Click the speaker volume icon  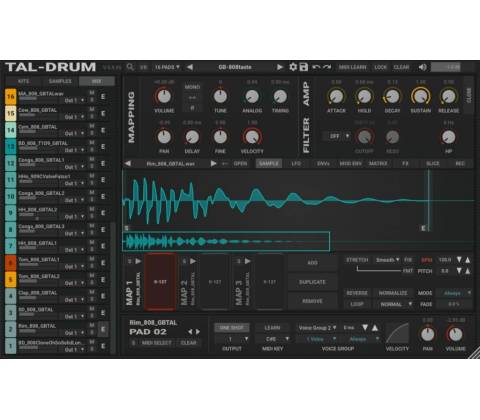point(422,67)
